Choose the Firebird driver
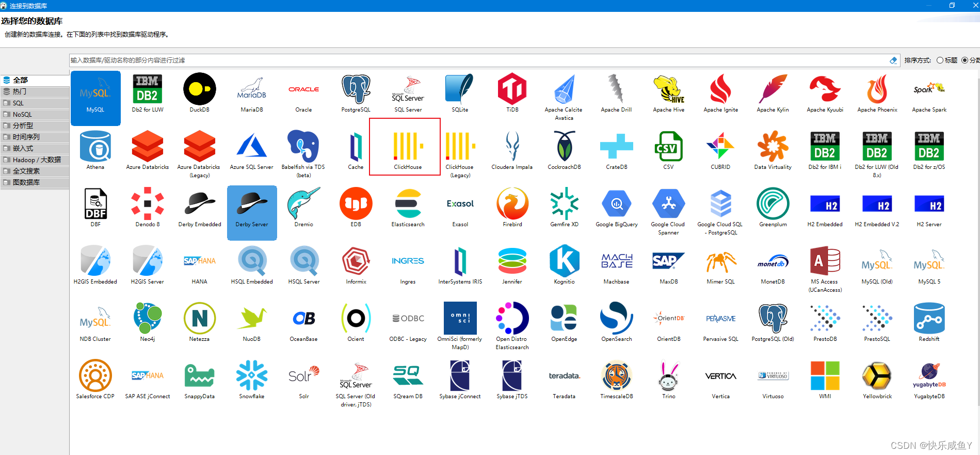 [x=512, y=208]
